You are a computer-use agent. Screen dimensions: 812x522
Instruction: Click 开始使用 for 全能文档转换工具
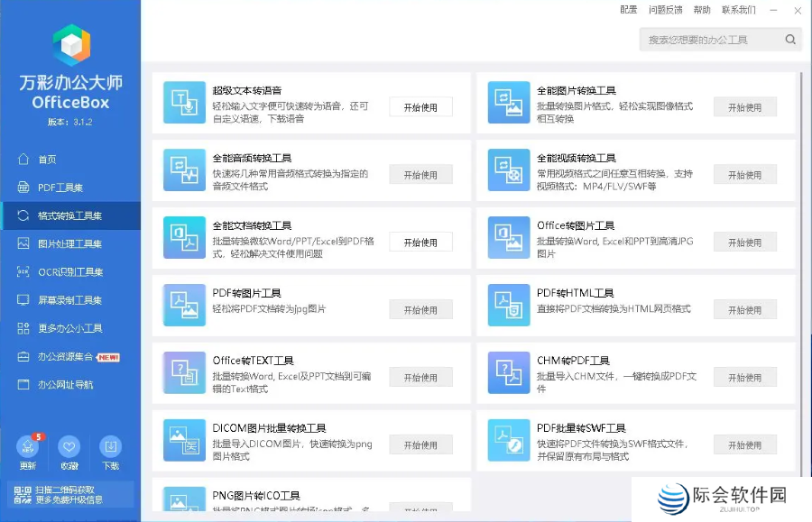tap(420, 243)
